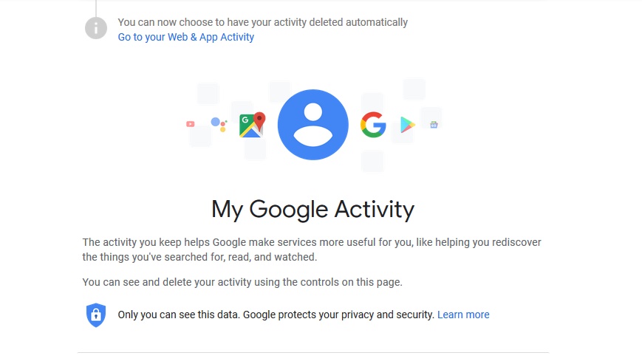Click the small blue store basket icon
642x364 pixels.
[x=434, y=125]
